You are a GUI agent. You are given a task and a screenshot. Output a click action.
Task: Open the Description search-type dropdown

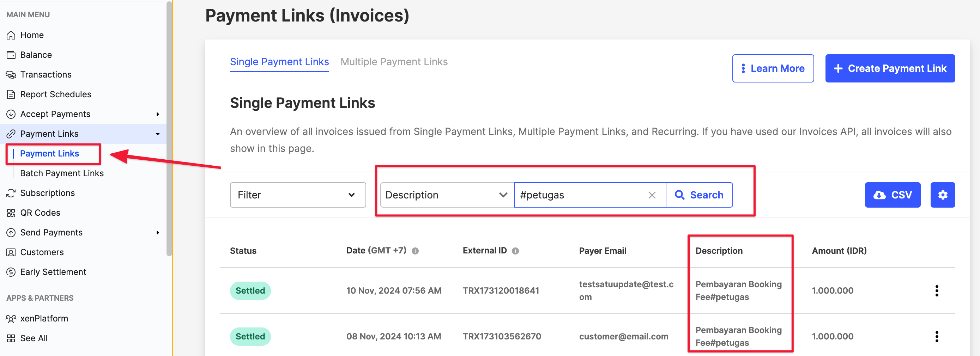pyautogui.click(x=447, y=195)
